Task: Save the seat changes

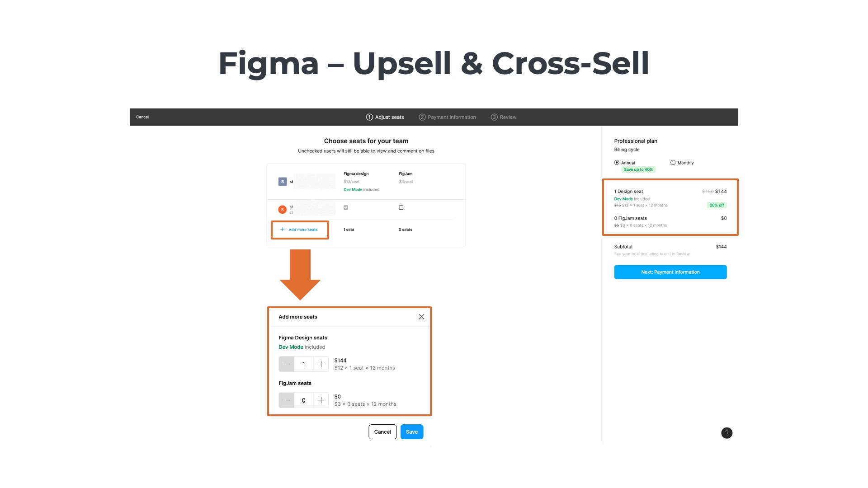Action: coord(411,432)
